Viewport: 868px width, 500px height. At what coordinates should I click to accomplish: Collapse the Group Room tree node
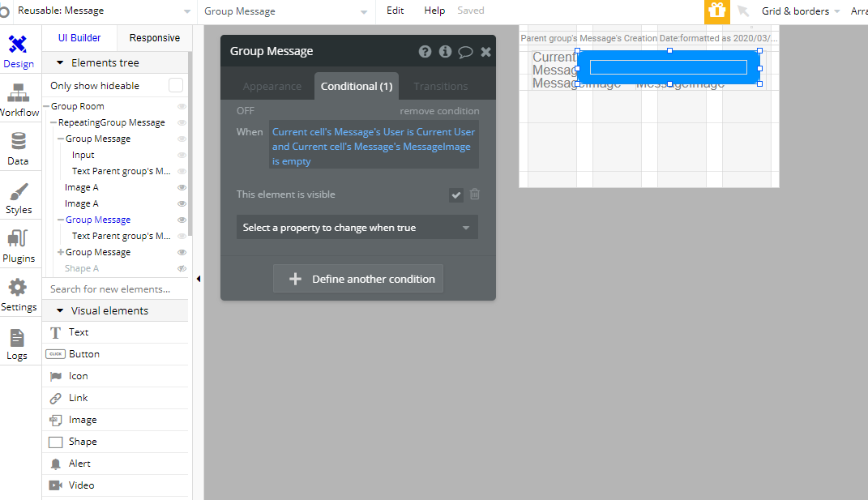pyautogui.click(x=47, y=106)
